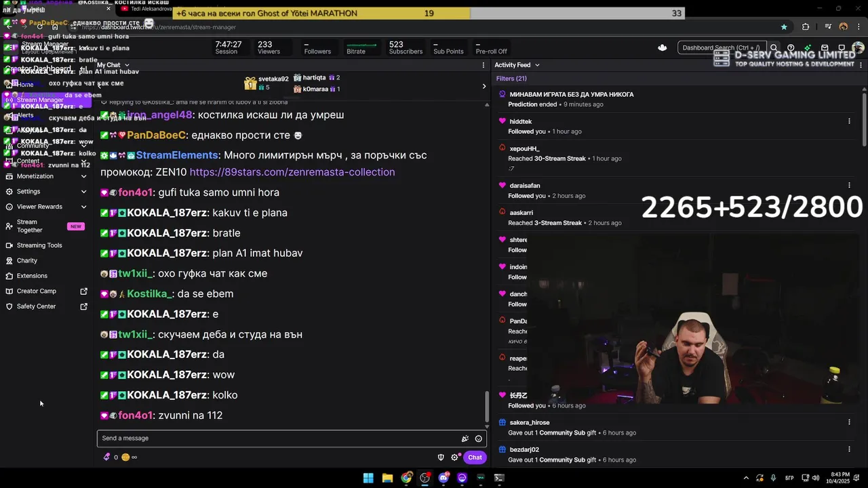The height and width of the screenshot is (488, 868).
Task: Open Creator Camp external link icon
Action: (84, 291)
